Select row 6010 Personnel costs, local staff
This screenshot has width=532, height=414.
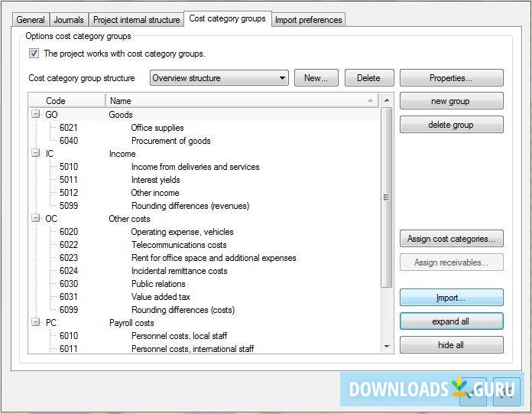point(203,335)
